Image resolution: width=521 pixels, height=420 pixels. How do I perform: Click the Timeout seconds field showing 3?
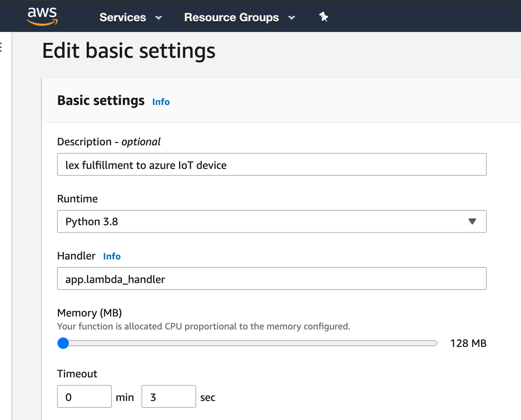click(168, 396)
